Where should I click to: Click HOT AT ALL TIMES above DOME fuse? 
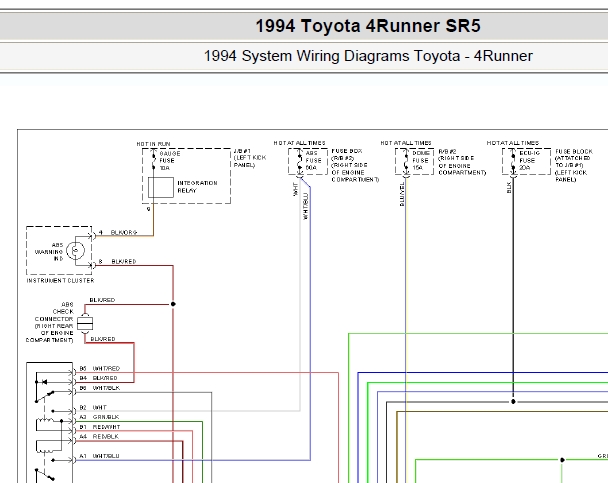tap(406, 143)
